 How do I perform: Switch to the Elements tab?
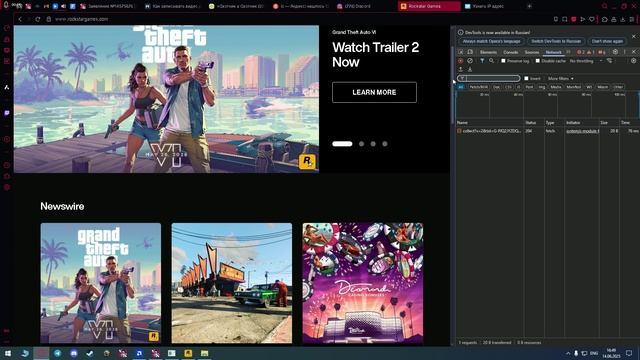(x=488, y=52)
